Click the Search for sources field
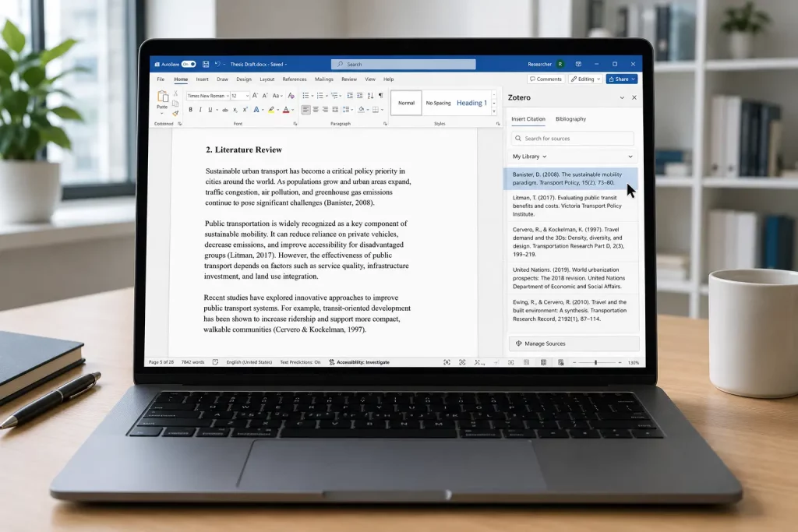 [x=573, y=139]
